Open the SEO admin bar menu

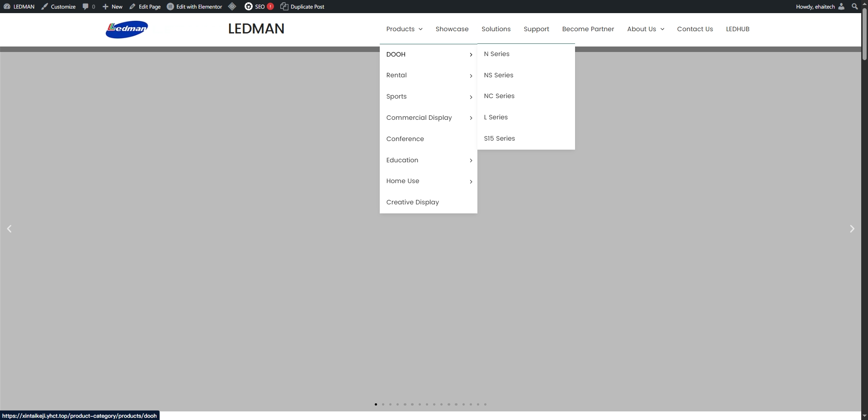[x=259, y=6]
